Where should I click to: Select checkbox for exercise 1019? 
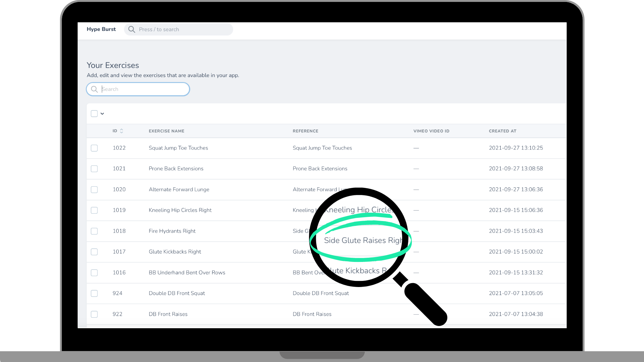(x=94, y=210)
